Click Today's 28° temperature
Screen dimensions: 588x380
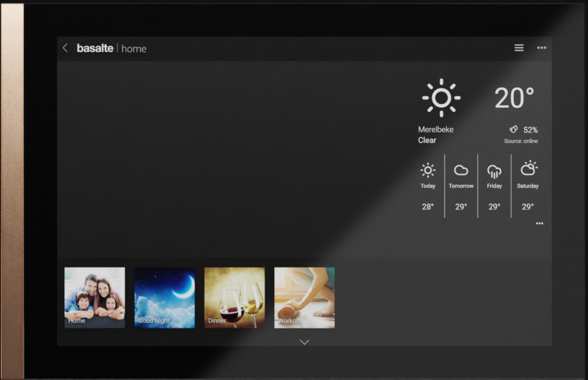pos(428,206)
